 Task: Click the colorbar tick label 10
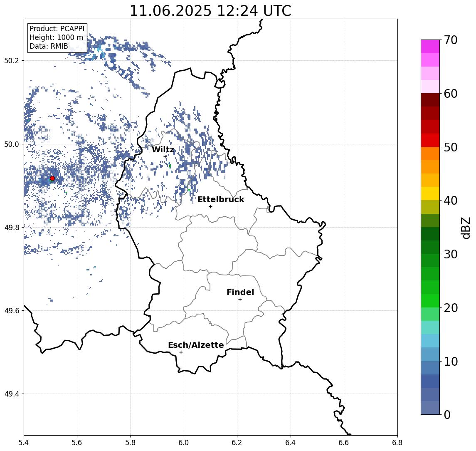point(451,361)
